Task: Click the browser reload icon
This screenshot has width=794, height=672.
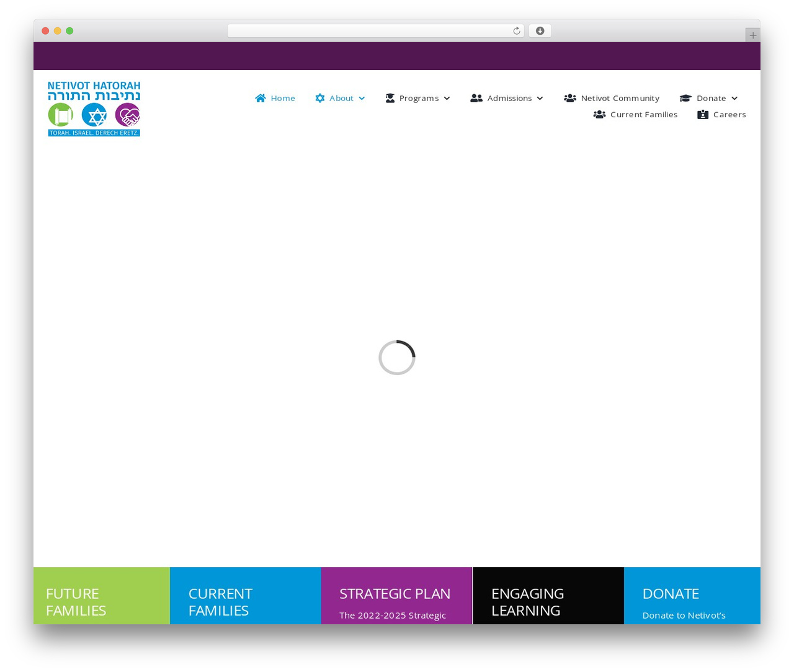Action: 516,31
